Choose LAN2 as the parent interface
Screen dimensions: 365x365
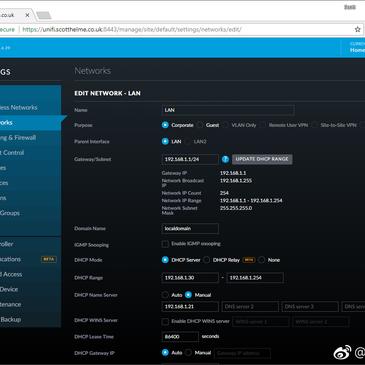188,141
